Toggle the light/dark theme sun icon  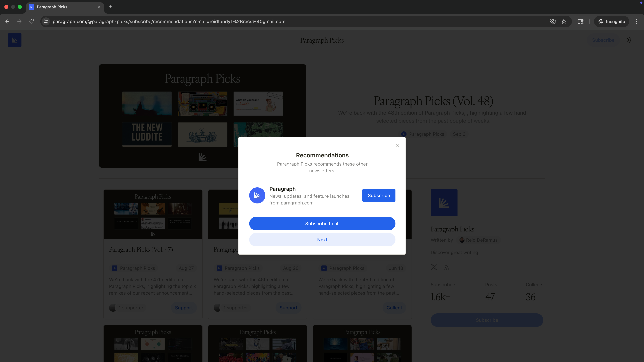click(629, 40)
